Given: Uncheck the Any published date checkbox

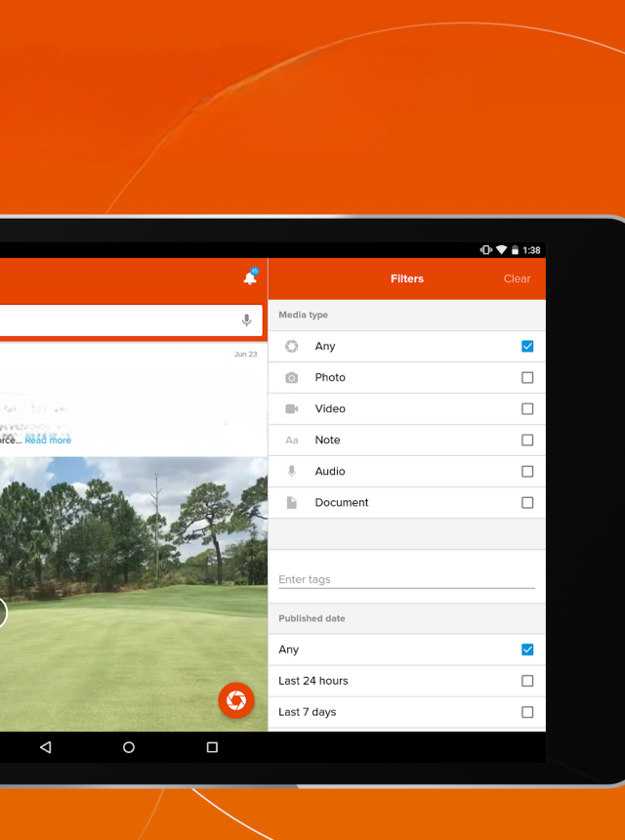Looking at the screenshot, I should 527,650.
